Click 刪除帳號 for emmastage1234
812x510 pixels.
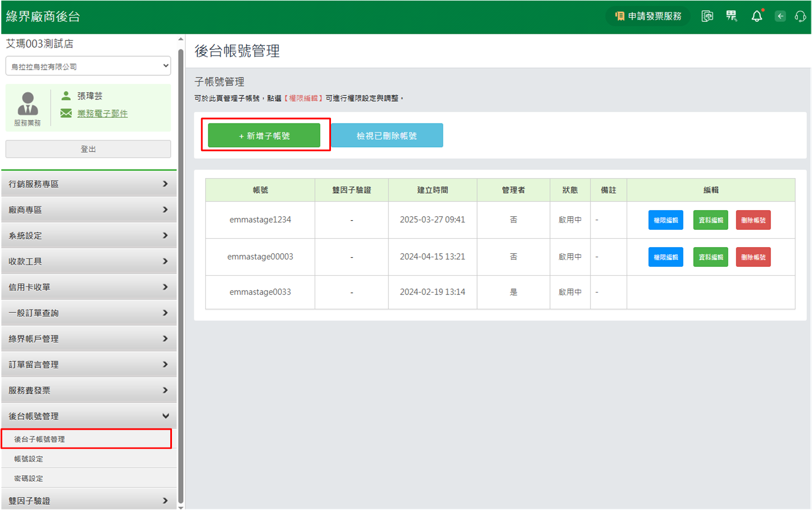(754, 220)
